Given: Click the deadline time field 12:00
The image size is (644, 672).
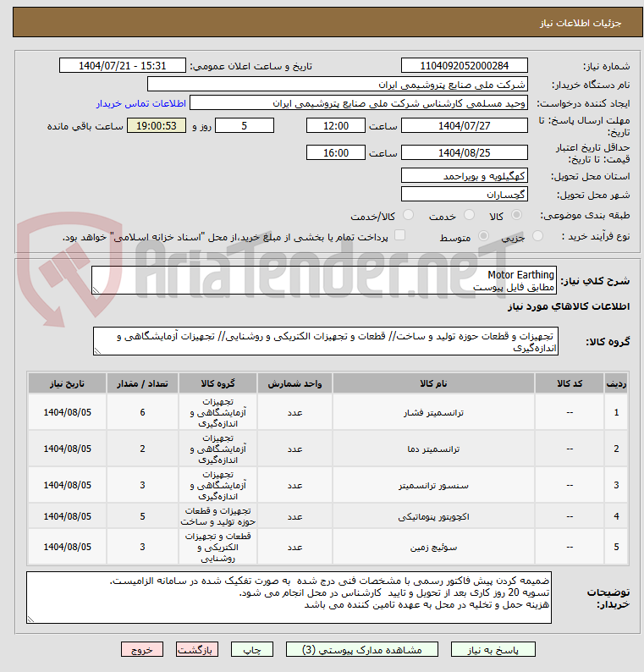Looking at the screenshot, I should [336, 125].
